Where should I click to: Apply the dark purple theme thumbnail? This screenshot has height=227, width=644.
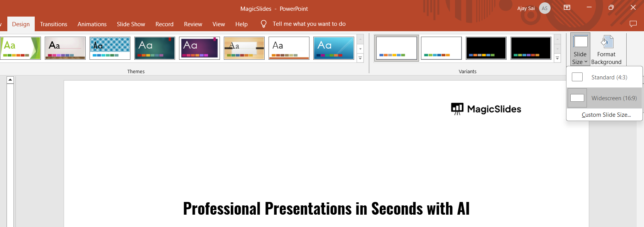pos(199,48)
